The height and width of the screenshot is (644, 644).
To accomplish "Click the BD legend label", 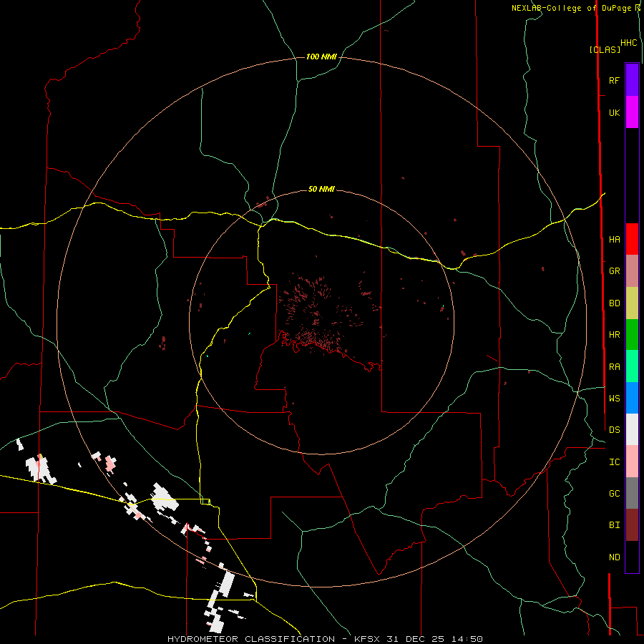I will pyautogui.click(x=615, y=303).
